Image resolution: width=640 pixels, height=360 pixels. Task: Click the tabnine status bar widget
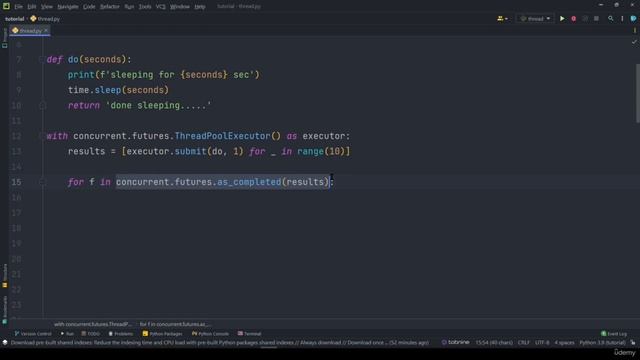coord(456,342)
